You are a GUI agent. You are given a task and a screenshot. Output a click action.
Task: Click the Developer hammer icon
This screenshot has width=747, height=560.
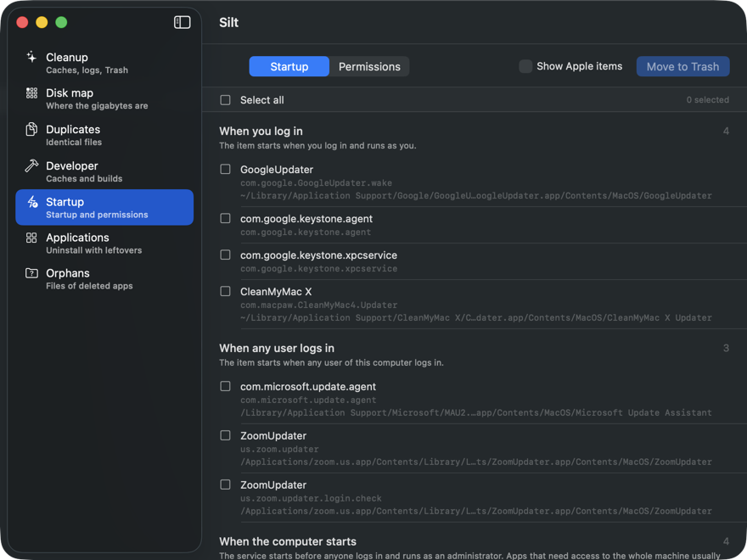click(x=31, y=165)
